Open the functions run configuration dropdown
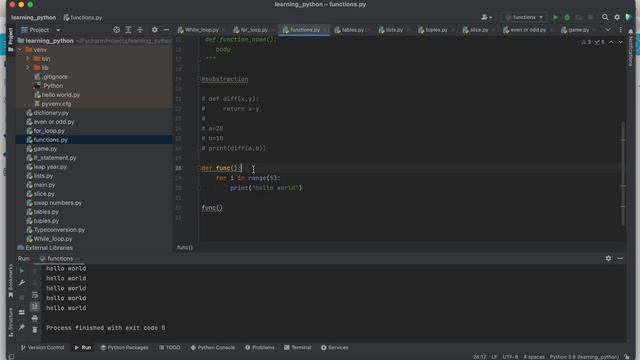The width and height of the screenshot is (640, 360). tap(524, 17)
